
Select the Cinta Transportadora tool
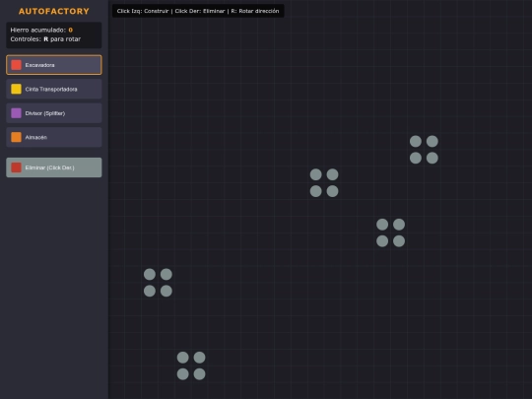click(x=53, y=89)
